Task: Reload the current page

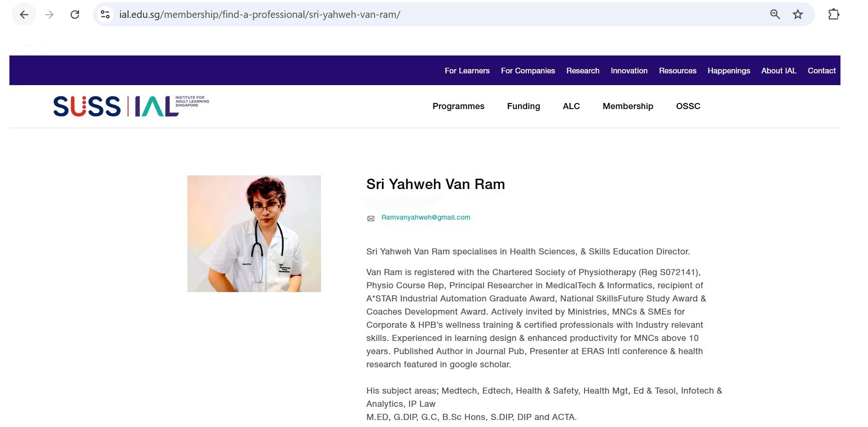Action: tap(75, 15)
